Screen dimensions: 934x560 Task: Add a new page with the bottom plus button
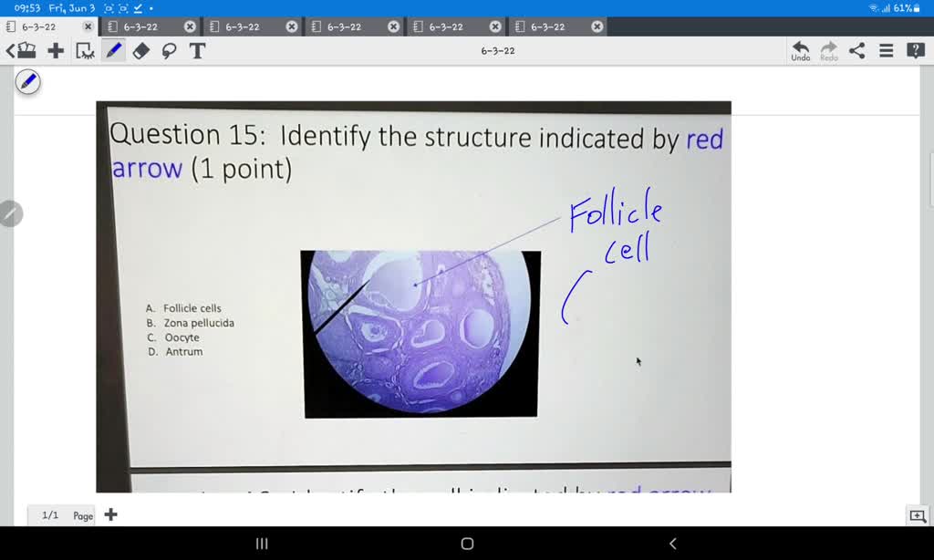pos(110,514)
